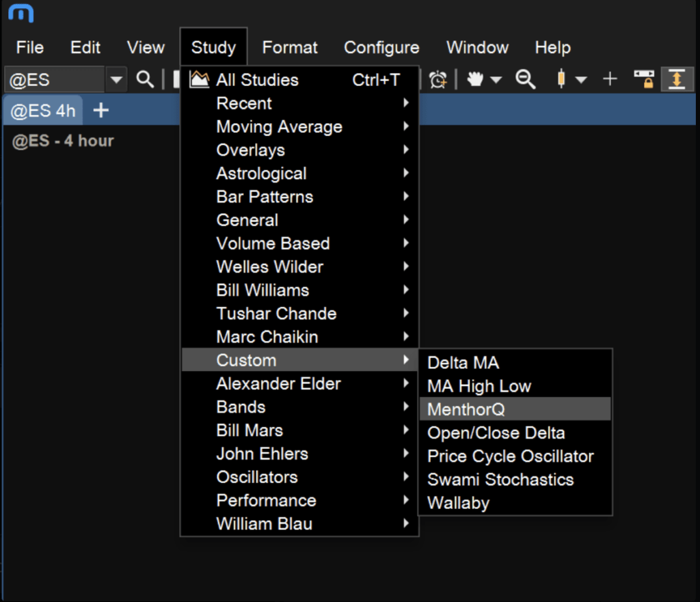Expand the Oscillators submenu
The width and height of the screenshot is (700, 602).
pos(257,477)
